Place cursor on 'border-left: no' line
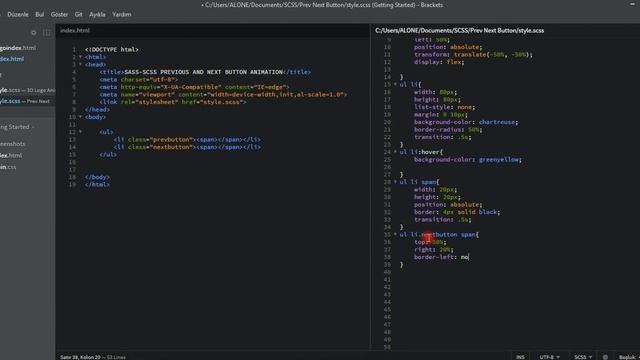This screenshot has width=640, height=360. point(442,257)
